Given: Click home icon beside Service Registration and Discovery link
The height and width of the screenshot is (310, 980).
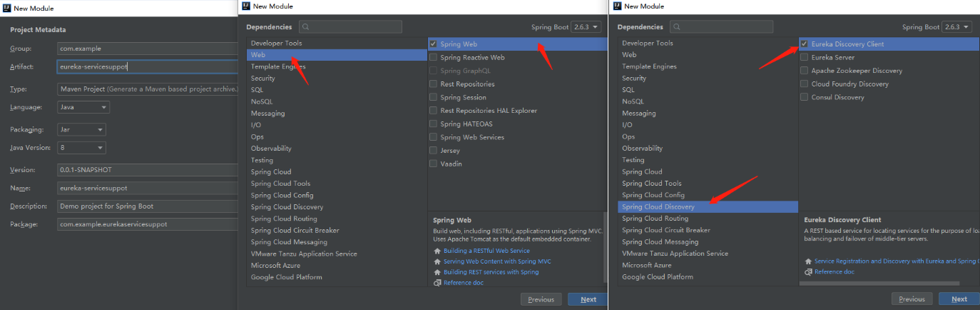Looking at the screenshot, I should pos(808,261).
